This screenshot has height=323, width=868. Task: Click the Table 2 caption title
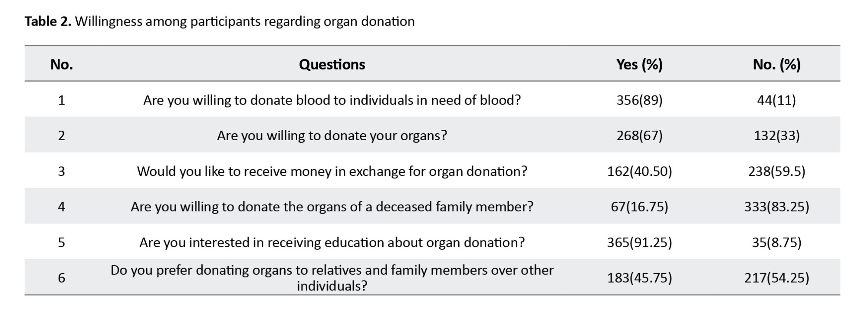(219, 21)
